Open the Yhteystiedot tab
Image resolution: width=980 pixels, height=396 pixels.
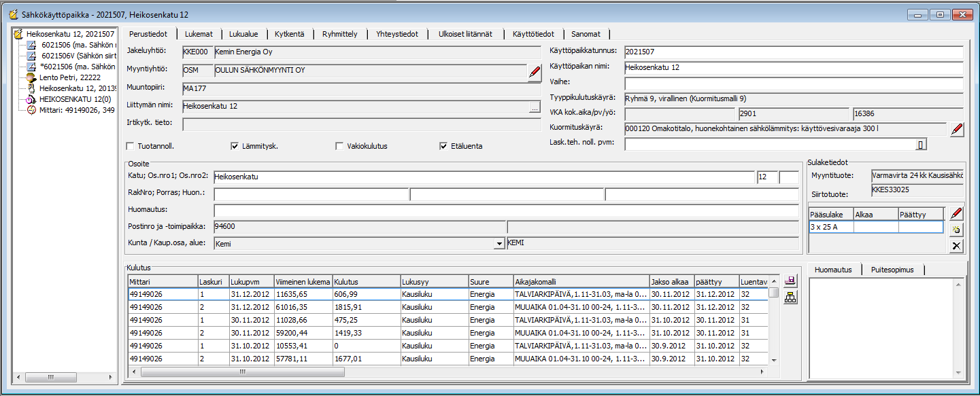399,34
